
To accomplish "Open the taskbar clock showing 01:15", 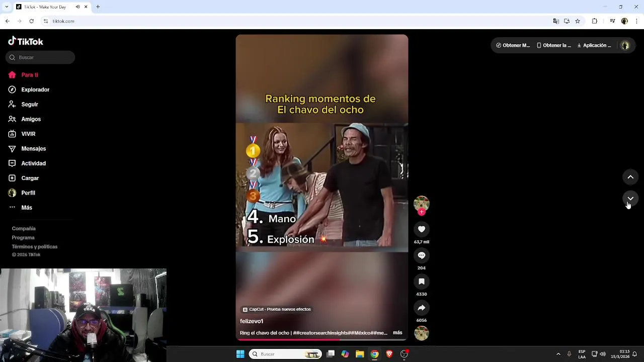I will tap(620, 354).
